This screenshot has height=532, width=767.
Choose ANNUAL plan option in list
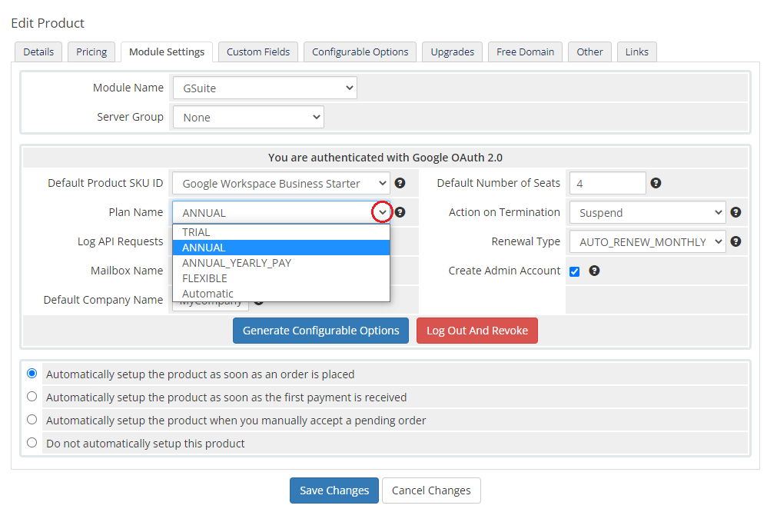[x=281, y=248]
